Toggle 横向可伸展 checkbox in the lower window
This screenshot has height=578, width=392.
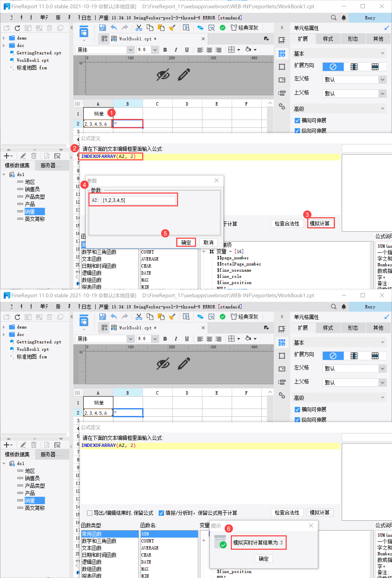point(297,410)
